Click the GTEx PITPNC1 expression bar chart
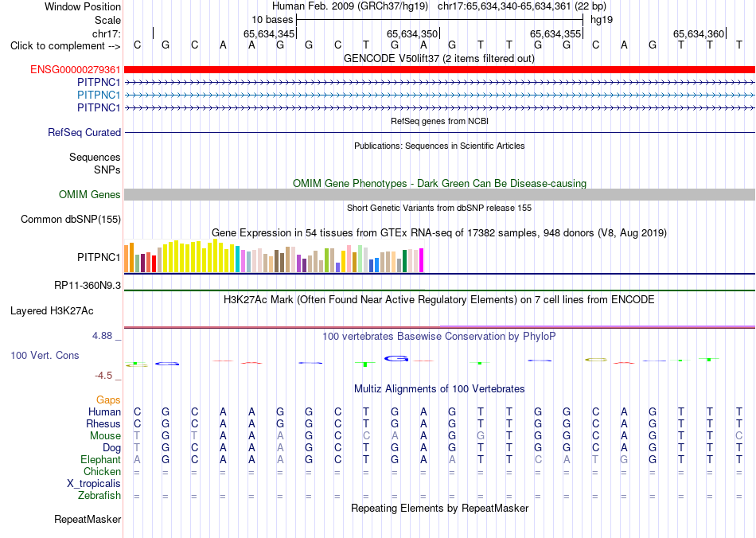 (274, 256)
